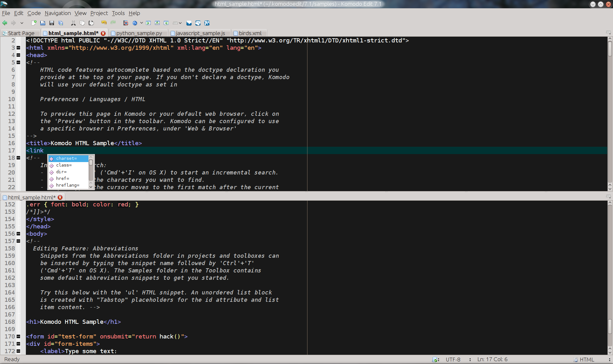The height and width of the screenshot is (364, 613).
Task: Select the lower pane html_sample.html tab
Action: (32, 197)
